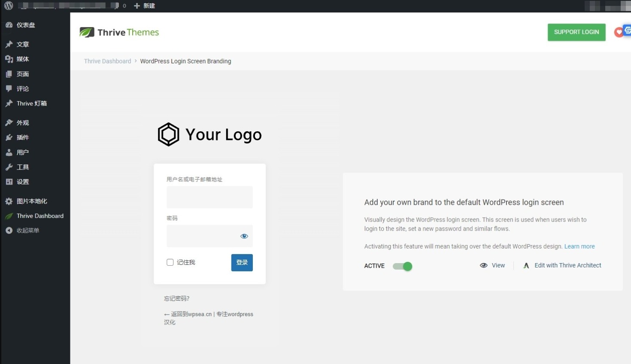This screenshot has height=364, width=631.
Task: Check the 记住我 remember me checkbox
Action: click(170, 262)
